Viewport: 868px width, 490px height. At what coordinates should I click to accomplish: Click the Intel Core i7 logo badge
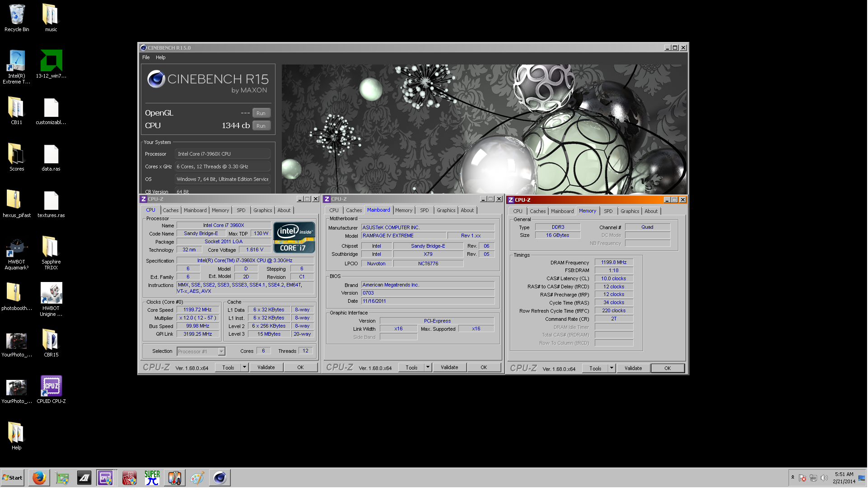pyautogui.click(x=294, y=237)
